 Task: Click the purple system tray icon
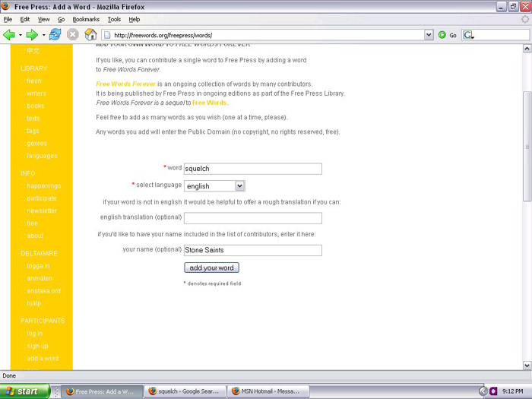click(493, 391)
